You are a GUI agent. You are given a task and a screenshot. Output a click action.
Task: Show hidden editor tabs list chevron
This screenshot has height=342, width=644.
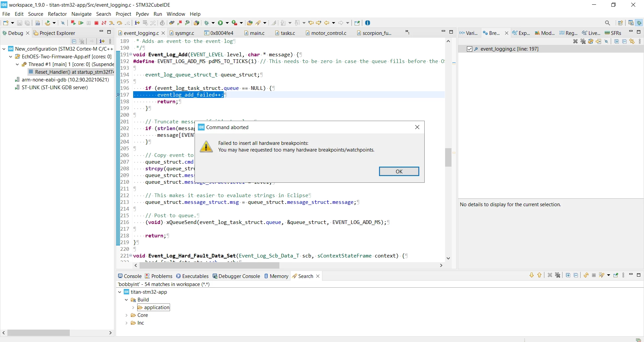click(x=407, y=32)
